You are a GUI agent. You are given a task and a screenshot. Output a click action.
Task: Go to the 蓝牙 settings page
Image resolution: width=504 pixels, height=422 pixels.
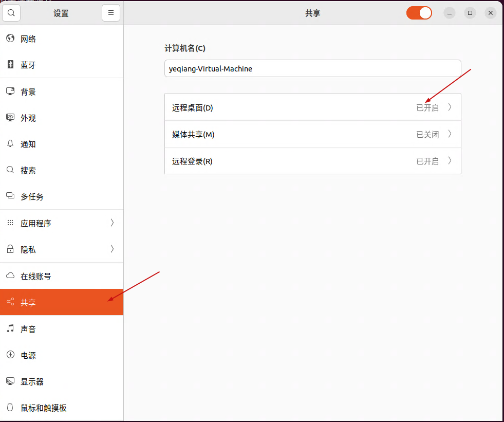[x=62, y=65]
